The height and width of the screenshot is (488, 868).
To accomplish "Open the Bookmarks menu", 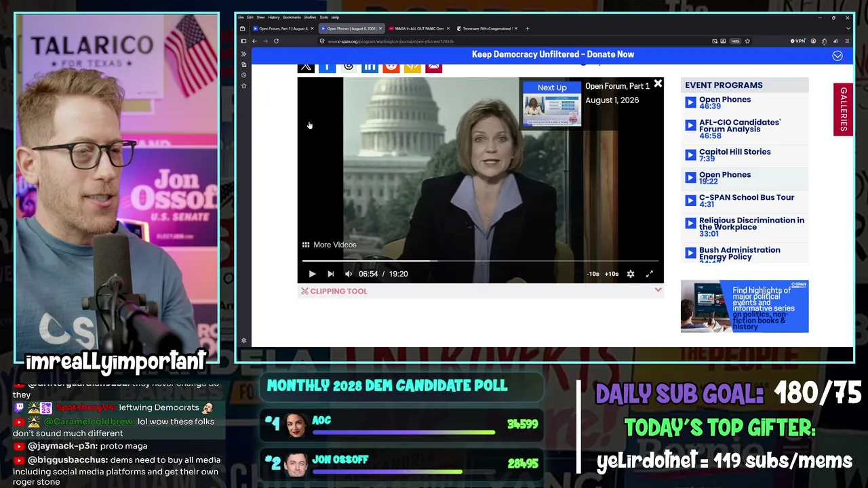I will 292,17.
